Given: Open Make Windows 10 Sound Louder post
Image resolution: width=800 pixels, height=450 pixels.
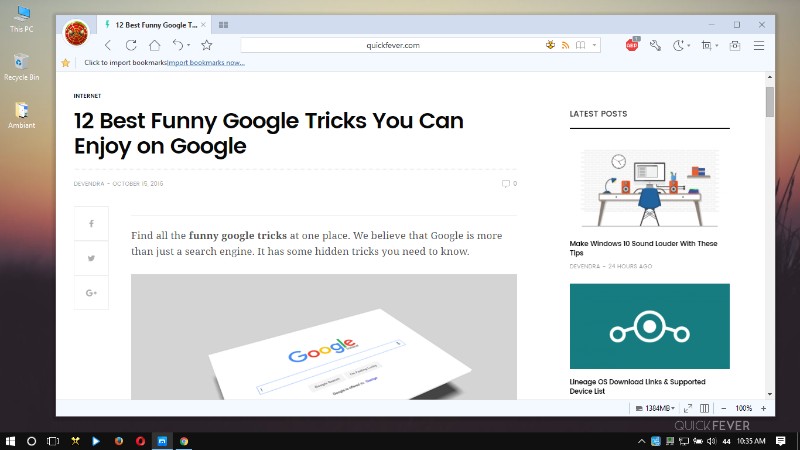Looking at the screenshot, I should coord(643,248).
